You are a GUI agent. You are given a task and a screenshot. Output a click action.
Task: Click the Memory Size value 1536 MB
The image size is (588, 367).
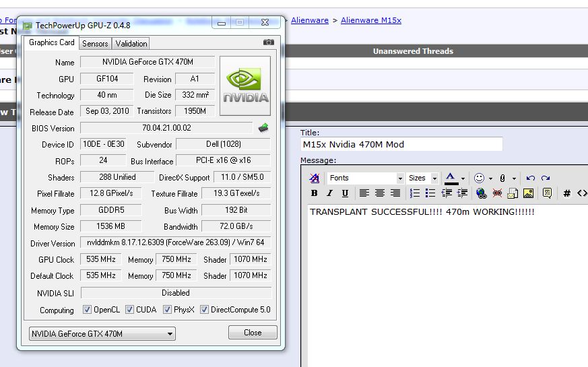[110, 226]
